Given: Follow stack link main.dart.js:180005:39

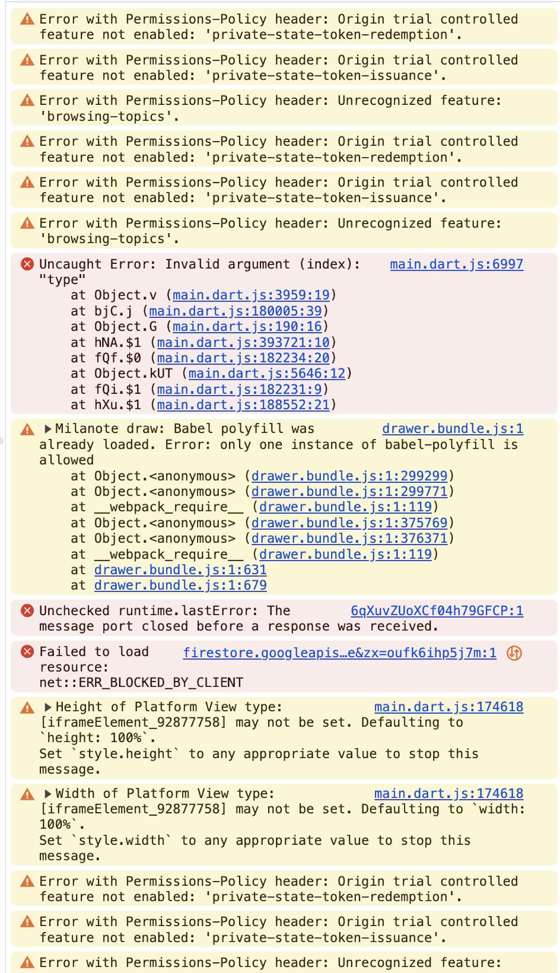Looking at the screenshot, I should pyautogui.click(x=235, y=310).
